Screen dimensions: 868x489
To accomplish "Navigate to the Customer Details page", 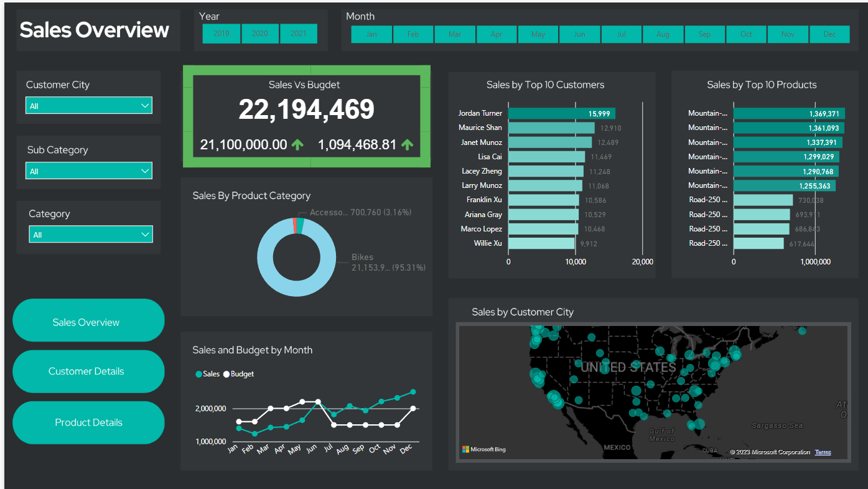I will pos(88,371).
